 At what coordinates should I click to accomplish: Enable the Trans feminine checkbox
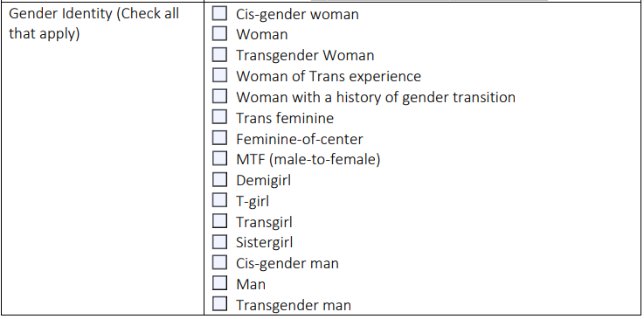coord(219,117)
